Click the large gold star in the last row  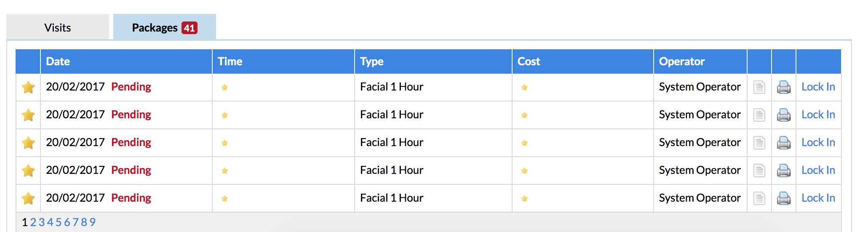coord(28,198)
